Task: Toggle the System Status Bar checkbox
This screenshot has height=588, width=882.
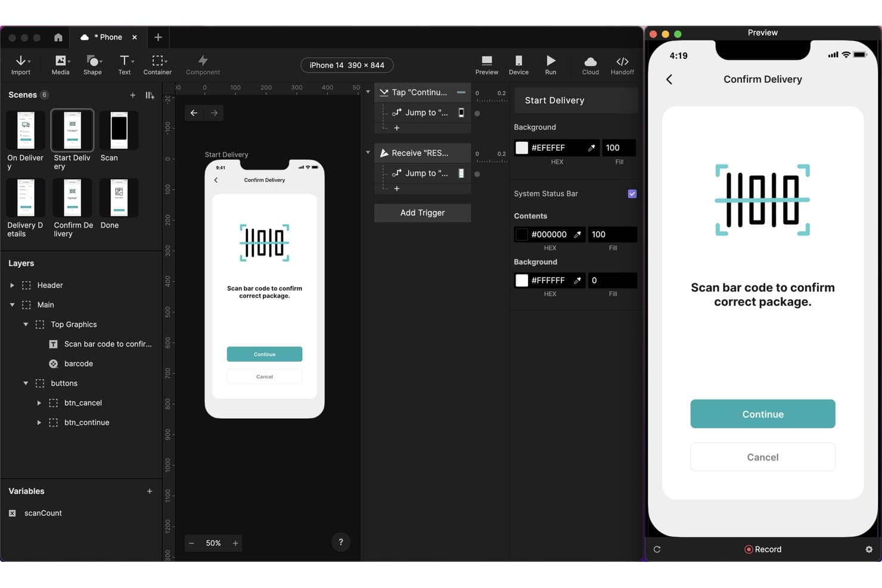Action: [x=632, y=194]
